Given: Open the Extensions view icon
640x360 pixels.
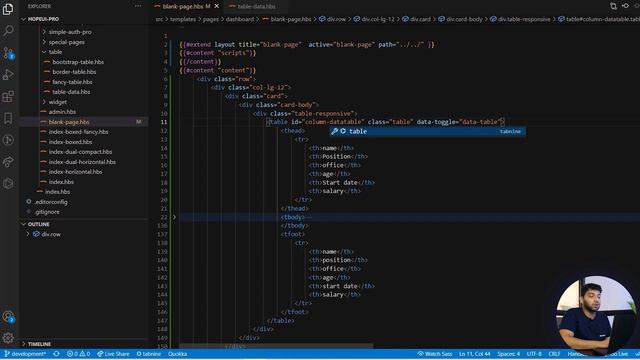Looking at the screenshot, I should click(x=8, y=97).
